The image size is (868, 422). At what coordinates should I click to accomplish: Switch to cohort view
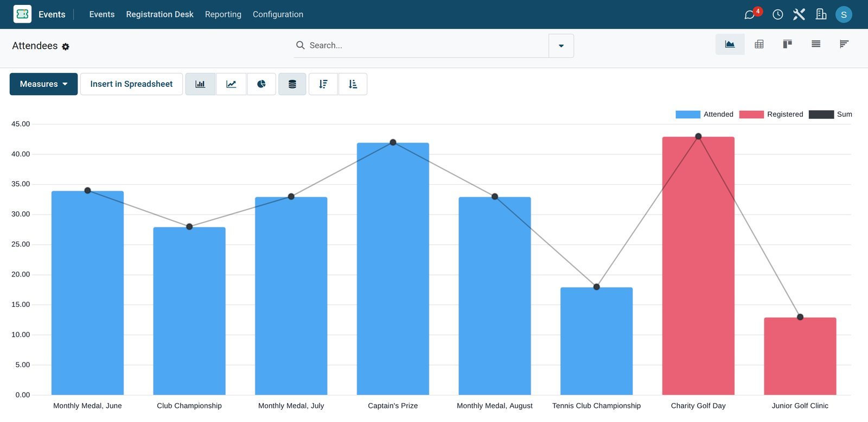(x=844, y=45)
